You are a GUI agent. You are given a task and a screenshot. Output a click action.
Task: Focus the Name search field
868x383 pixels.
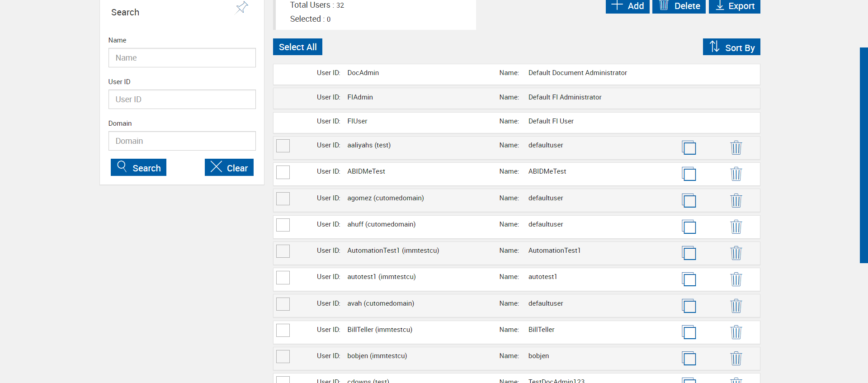click(182, 58)
